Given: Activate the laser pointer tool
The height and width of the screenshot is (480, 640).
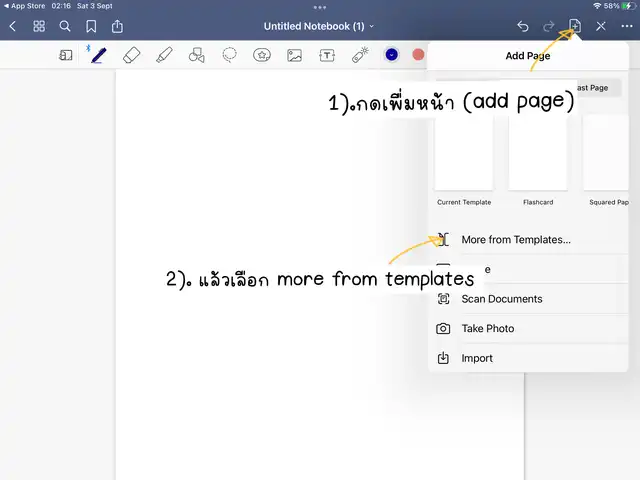Looking at the screenshot, I should (359, 54).
